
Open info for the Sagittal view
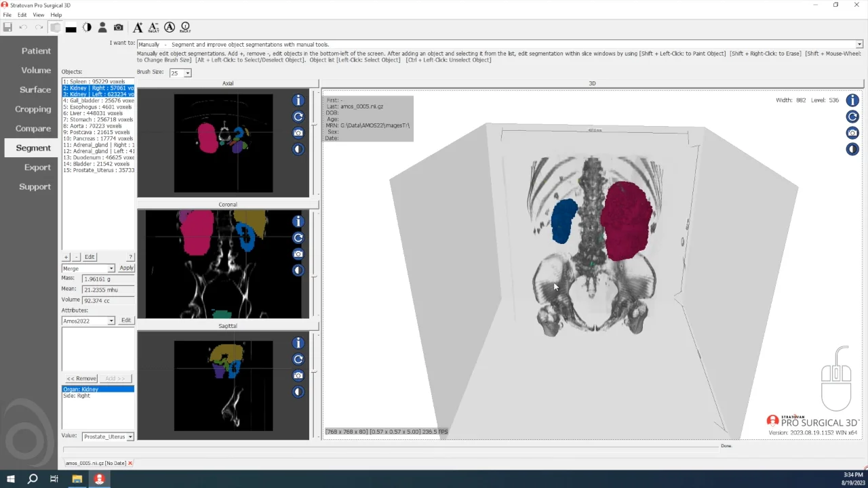pyautogui.click(x=298, y=343)
